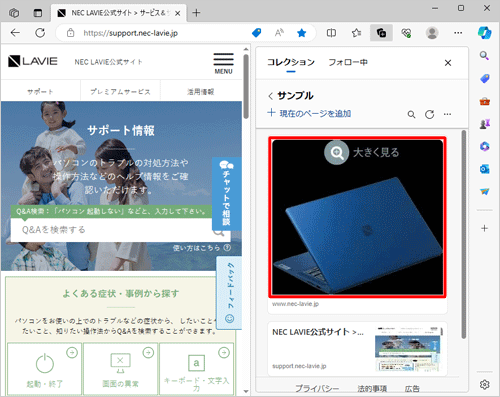Viewport: 500px width, 397px height.
Task: Switch to the フォロー中 tab
Action: tap(348, 62)
